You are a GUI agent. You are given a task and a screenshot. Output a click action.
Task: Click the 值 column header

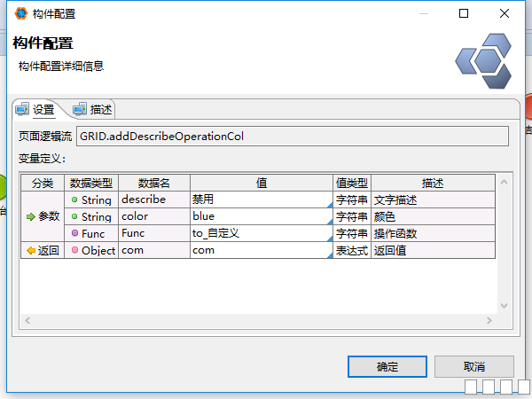click(262, 183)
